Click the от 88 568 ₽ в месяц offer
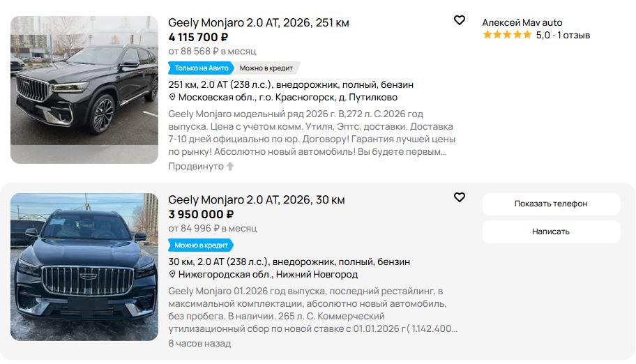The height and width of the screenshot is (364, 636). [x=212, y=51]
